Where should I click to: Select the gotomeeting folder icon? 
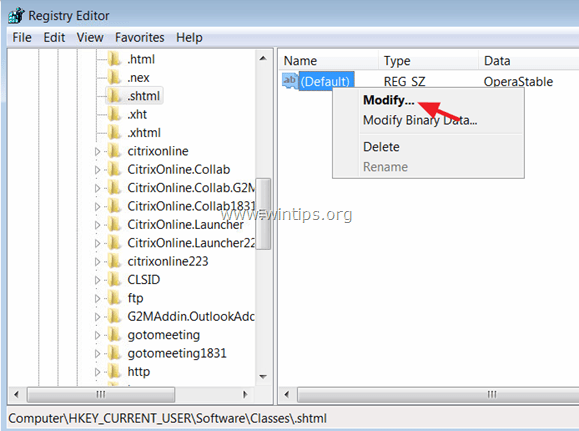(114, 335)
